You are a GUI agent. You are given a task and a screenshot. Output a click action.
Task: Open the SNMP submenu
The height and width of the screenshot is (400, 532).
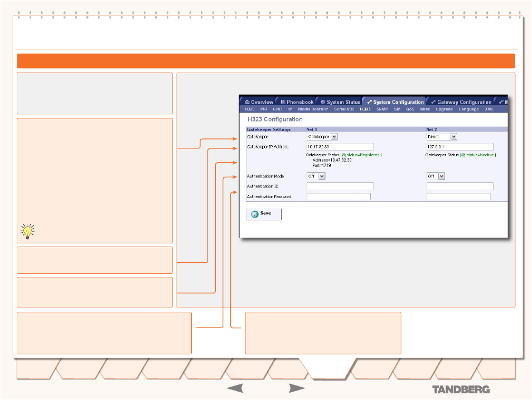coord(382,109)
